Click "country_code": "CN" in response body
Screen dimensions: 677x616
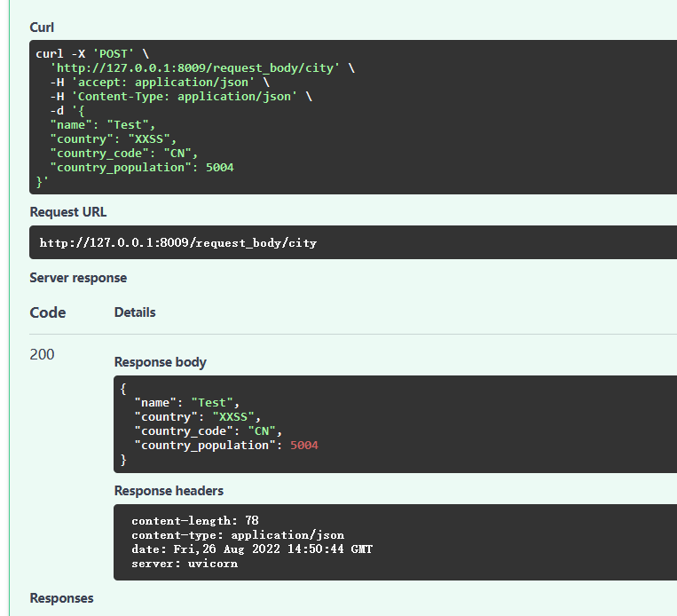coord(209,431)
